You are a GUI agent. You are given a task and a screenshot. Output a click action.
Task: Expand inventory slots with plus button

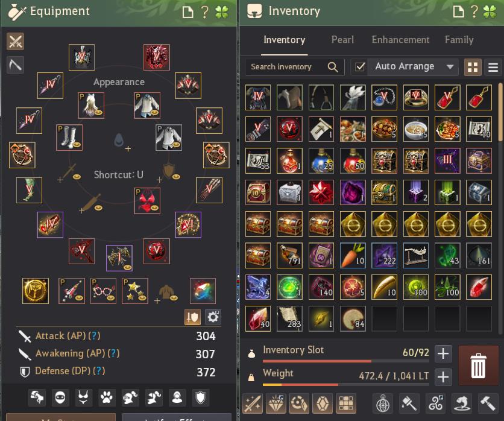tap(443, 353)
